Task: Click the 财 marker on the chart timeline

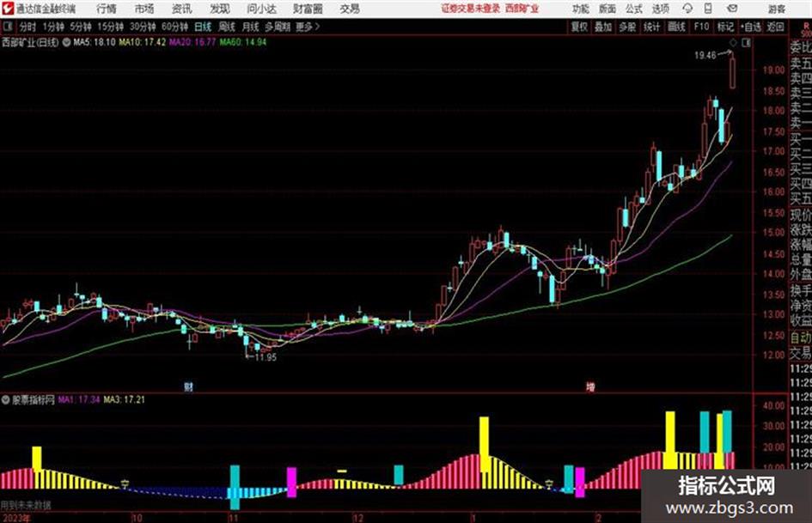Action: (188, 386)
